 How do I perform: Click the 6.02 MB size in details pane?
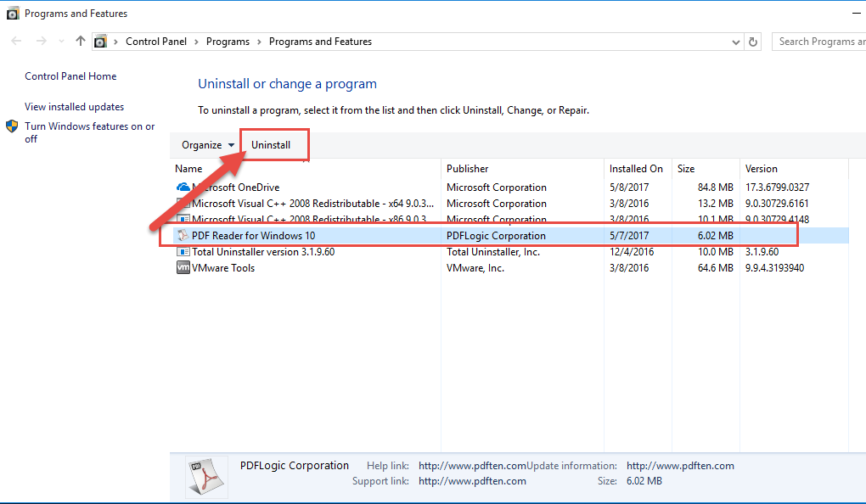point(644,481)
